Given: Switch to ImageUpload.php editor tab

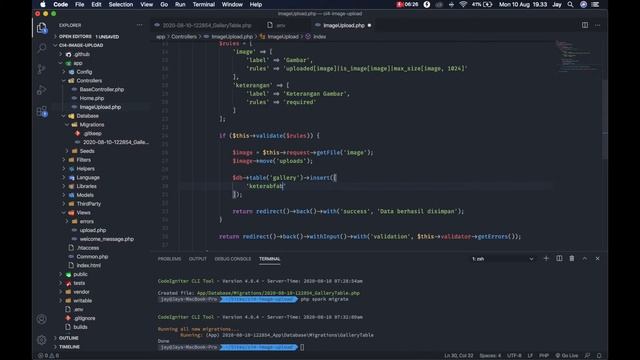Looking at the screenshot, I should tap(343, 25).
